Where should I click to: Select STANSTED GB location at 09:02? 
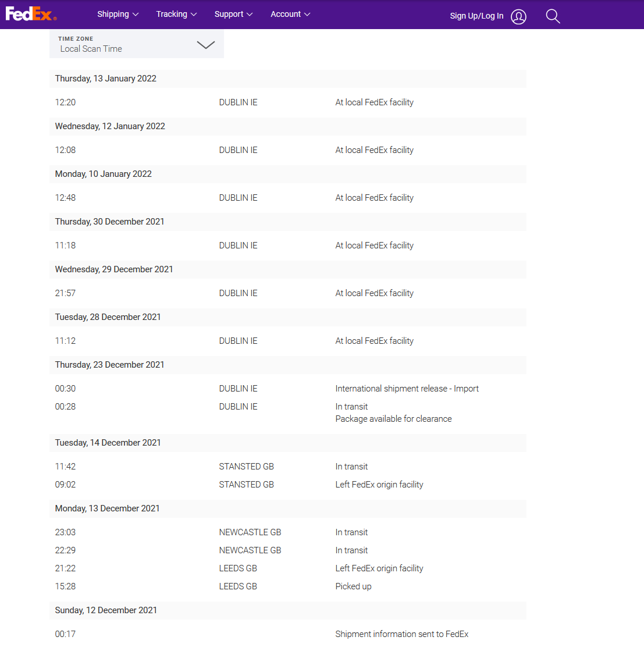[246, 485]
